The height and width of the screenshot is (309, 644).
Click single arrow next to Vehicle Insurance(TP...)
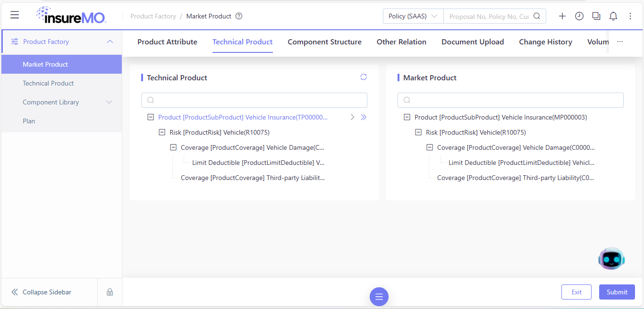pos(352,117)
